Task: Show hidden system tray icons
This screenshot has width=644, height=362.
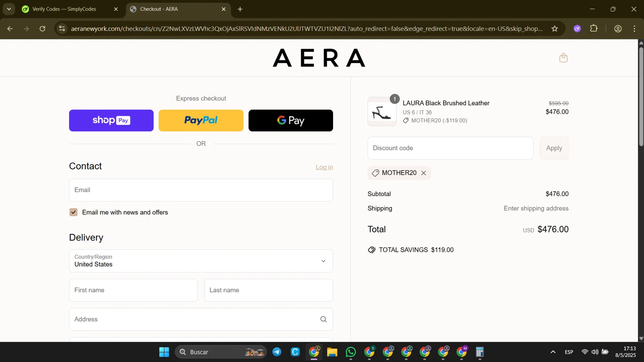Action: (553, 352)
